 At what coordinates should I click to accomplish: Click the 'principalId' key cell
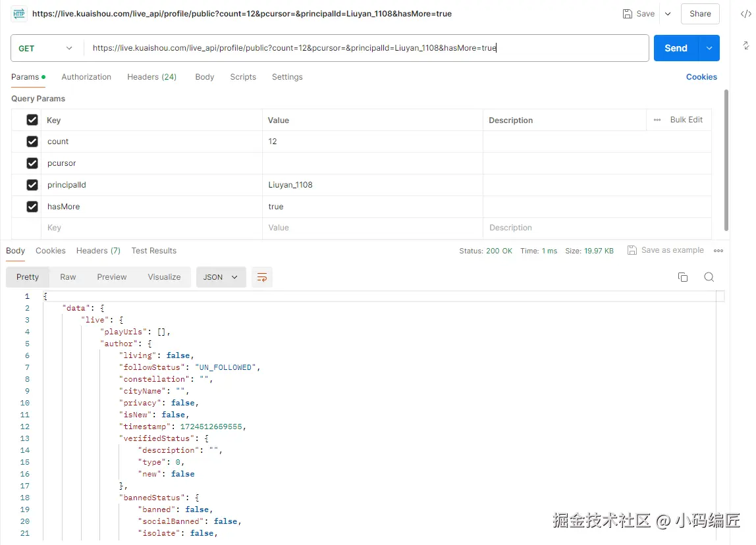(151, 184)
